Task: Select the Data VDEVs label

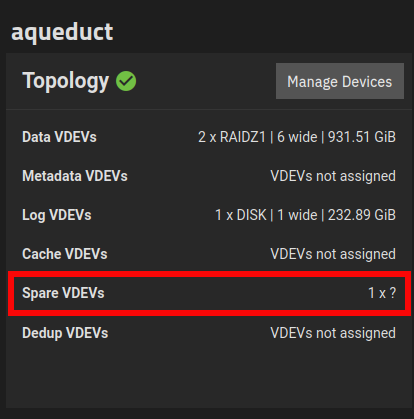Action: pyautogui.click(x=59, y=137)
